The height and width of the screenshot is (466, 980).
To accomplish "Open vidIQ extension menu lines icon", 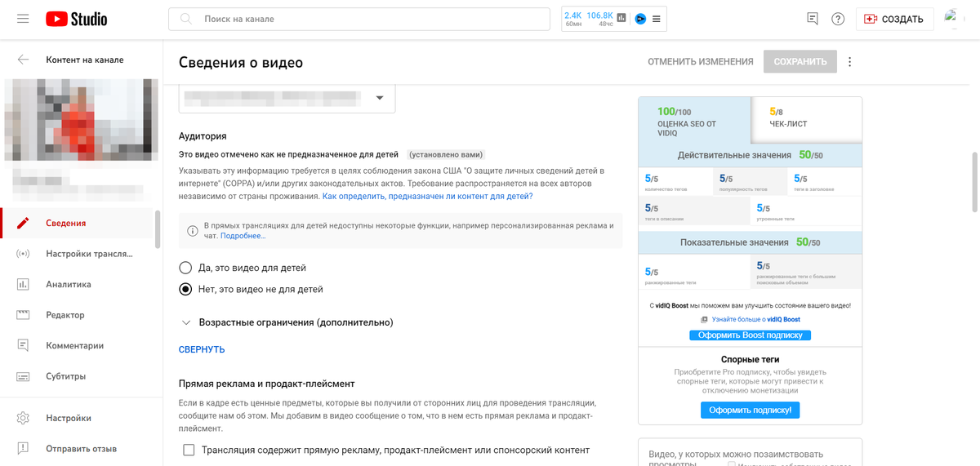I will pyautogui.click(x=657, y=18).
